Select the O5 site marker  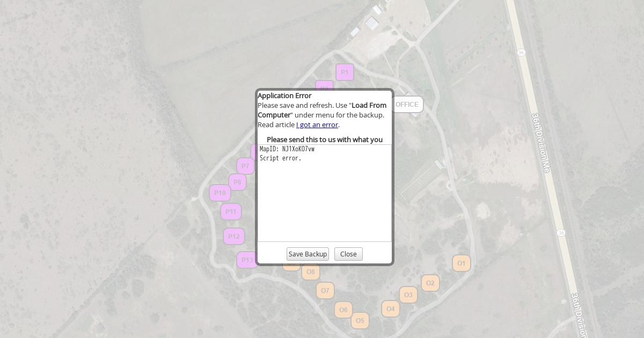pyautogui.click(x=360, y=321)
